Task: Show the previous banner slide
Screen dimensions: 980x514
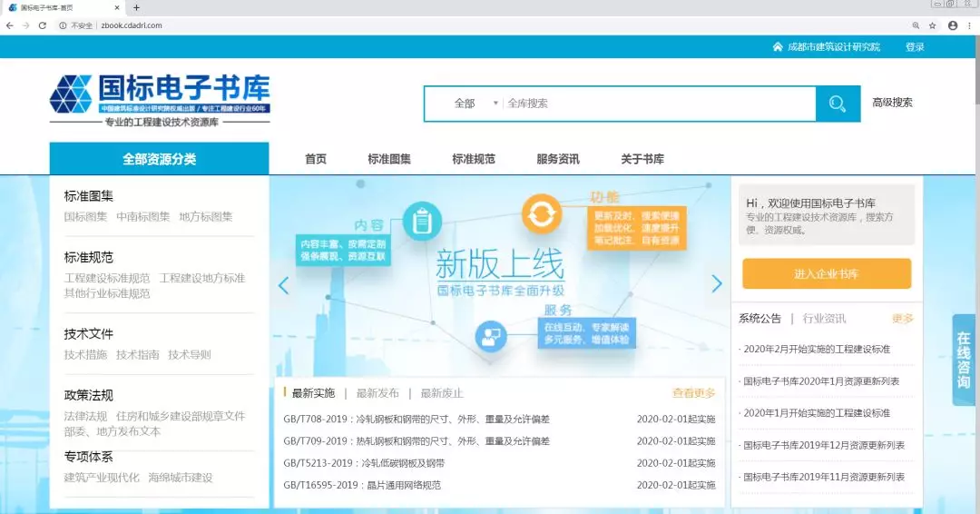Action: pyautogui.click(x=283, y=285)
